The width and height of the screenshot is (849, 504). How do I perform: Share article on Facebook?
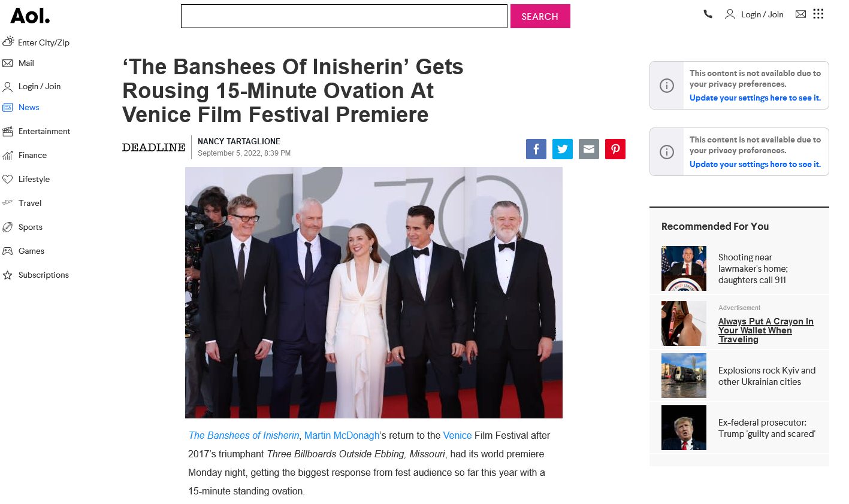(x=536, y=149)
